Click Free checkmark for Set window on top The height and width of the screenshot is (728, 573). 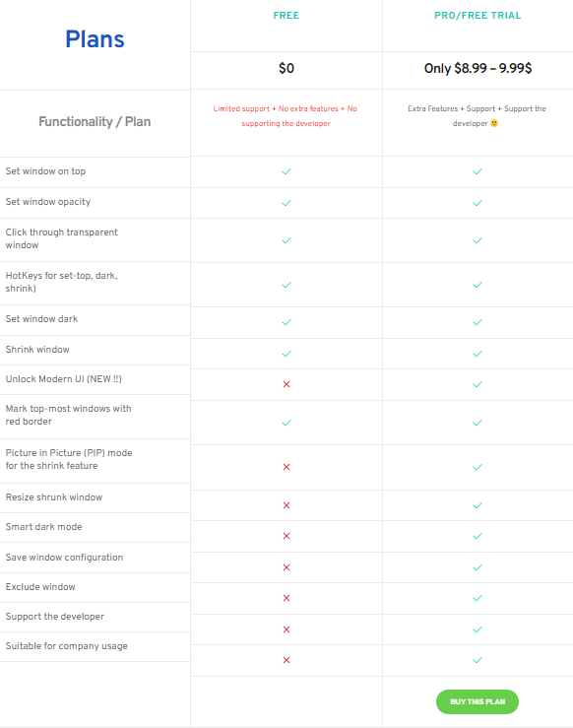(286, 171)
